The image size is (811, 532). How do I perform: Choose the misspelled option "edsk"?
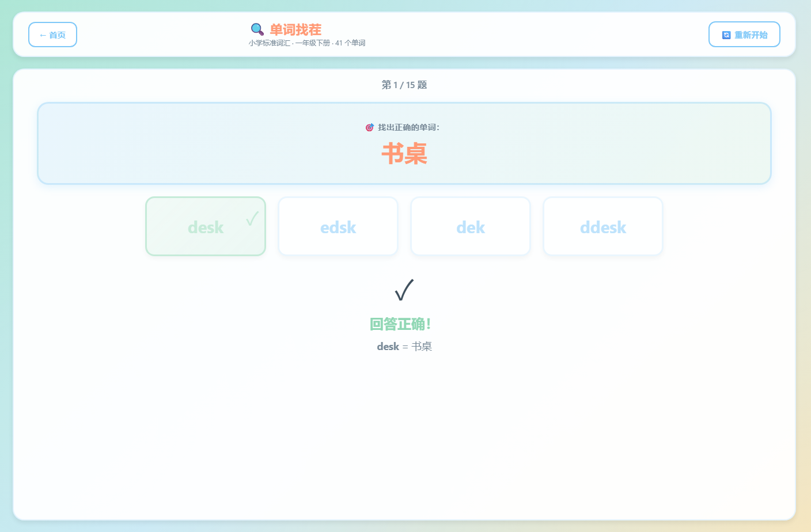click(x=338, y=227)
